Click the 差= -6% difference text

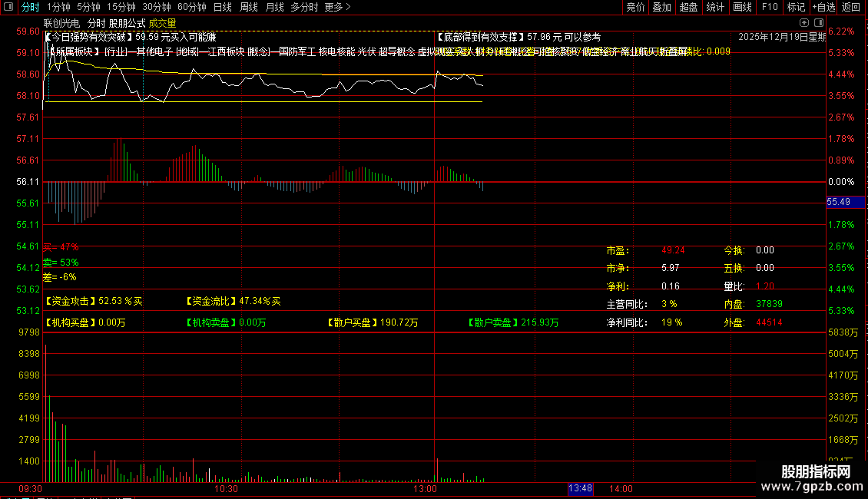click(x=60, y=276)
